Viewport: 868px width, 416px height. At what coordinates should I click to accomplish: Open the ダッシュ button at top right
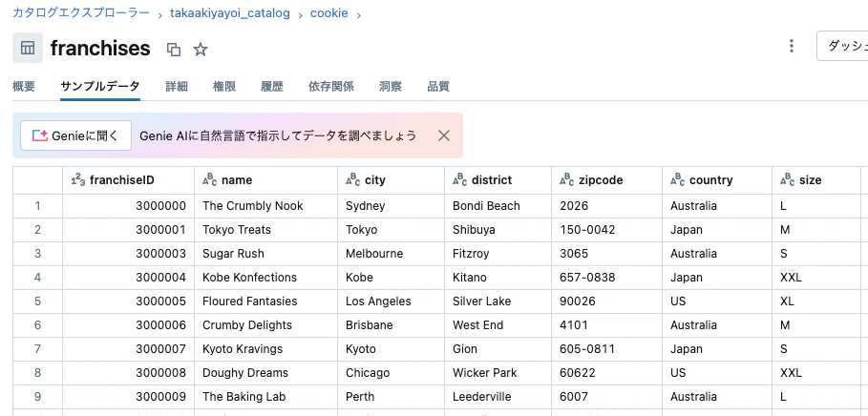pyautogui.click(x=842, y=46)
